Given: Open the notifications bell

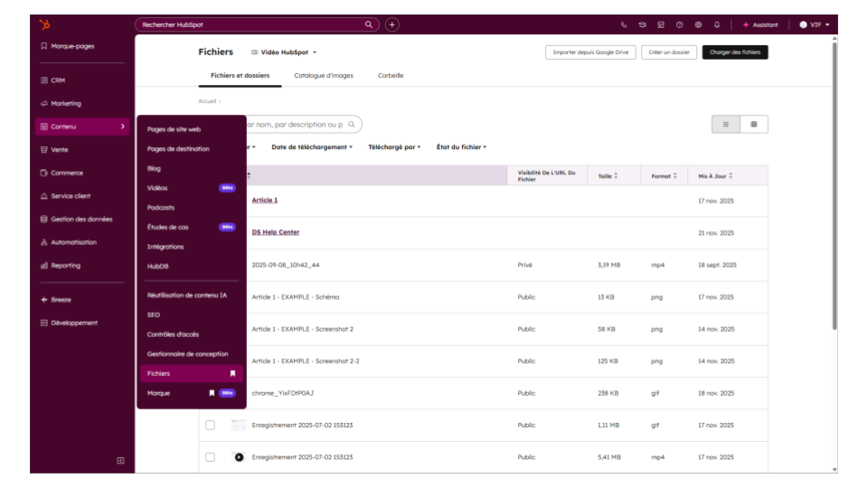Looking at the screenshot, I should 717,24.
